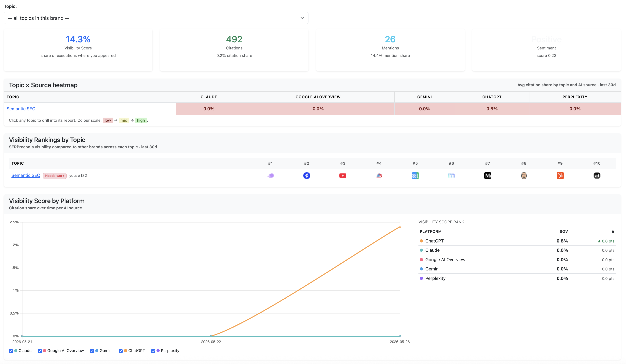Click the #4 ranked brand icon
626x364 pixels.
(x=379, y=175)
